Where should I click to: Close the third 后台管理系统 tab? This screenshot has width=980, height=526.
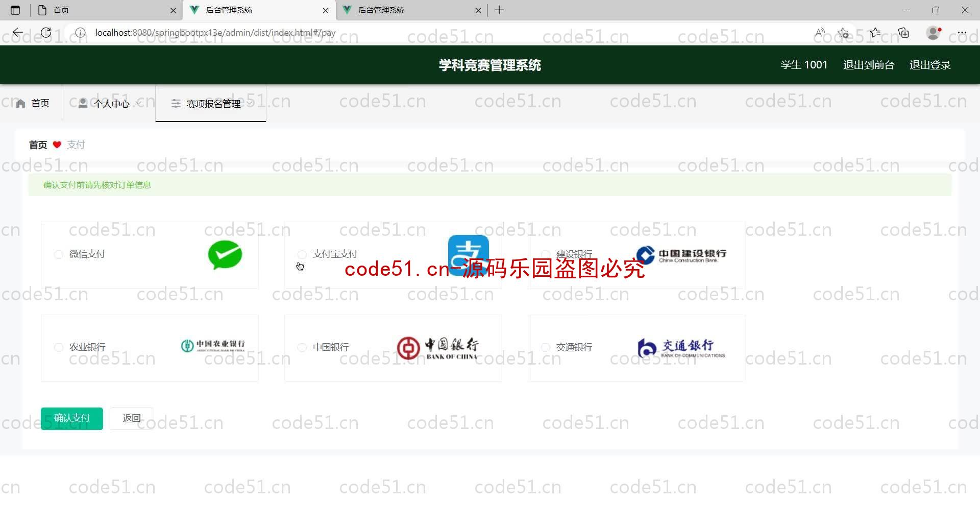pyautogui.click(x=478, y=10)
